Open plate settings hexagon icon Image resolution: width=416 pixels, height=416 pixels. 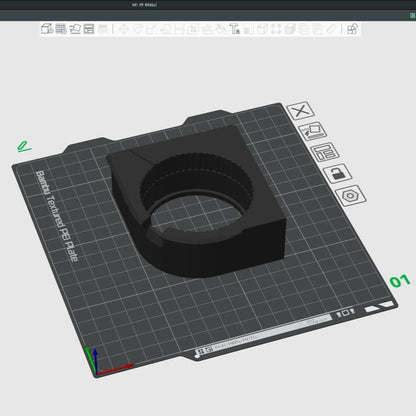[351, 195]
